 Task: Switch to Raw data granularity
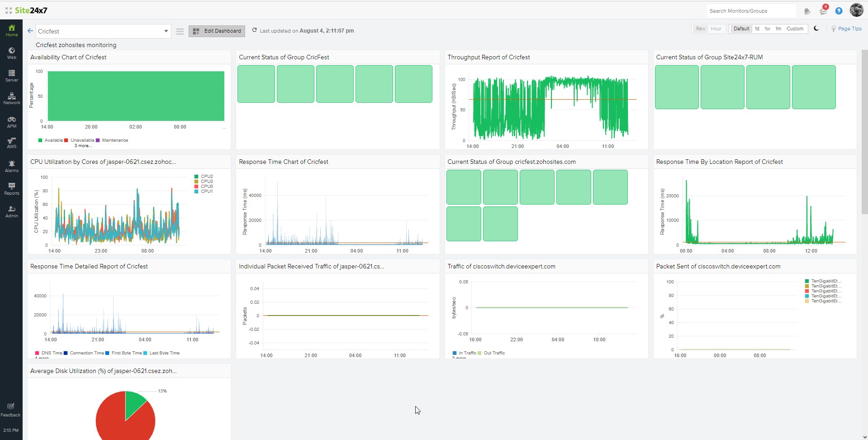[x=700, y=29]
